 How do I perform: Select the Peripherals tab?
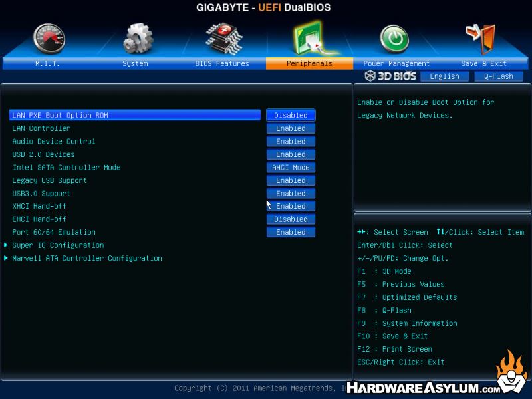pyautogui.click(x=309, y=63)
